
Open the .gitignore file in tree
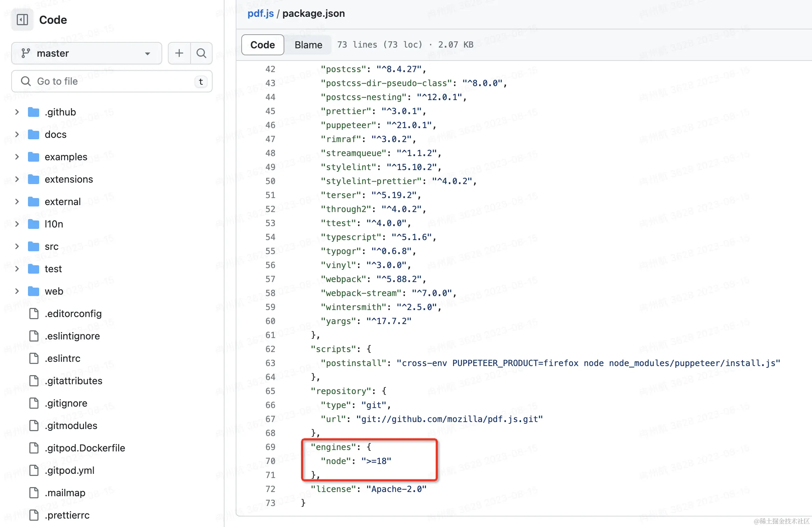click(66, 403)
